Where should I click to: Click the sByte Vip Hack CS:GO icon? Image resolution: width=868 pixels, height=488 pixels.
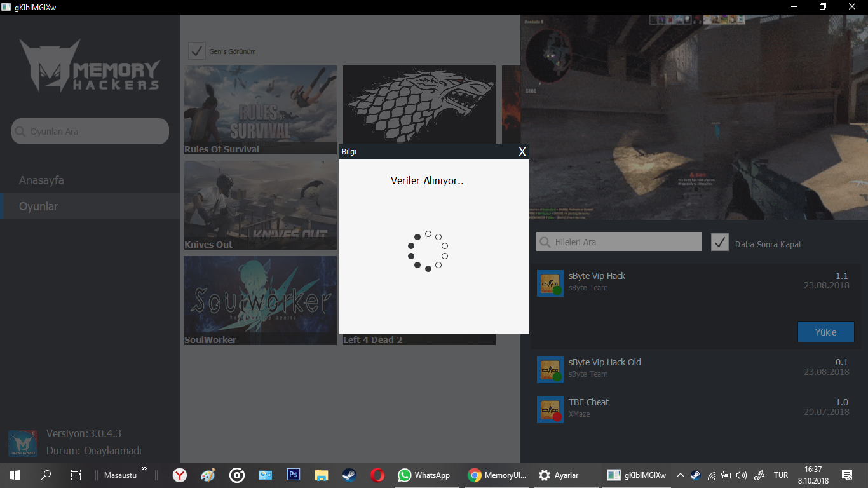click(x=550, y=283)
